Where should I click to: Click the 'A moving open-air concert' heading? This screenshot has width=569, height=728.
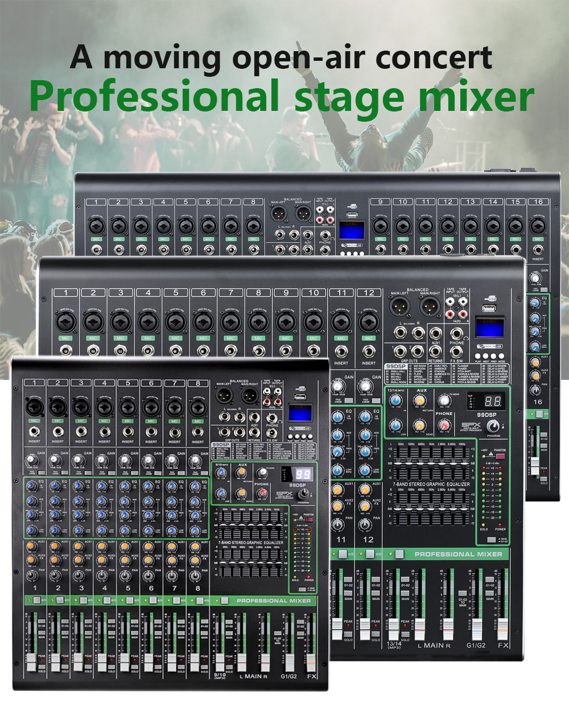coord(281,57)
